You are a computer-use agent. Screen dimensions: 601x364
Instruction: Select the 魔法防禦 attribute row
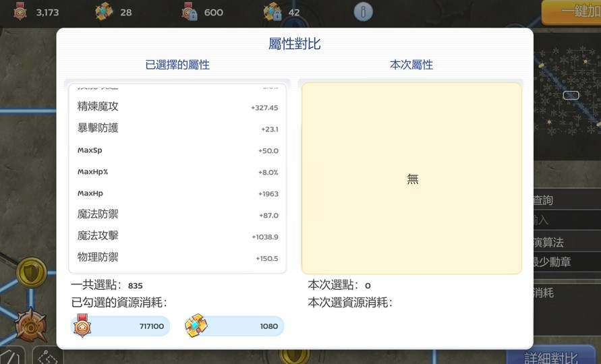click(x=177, y=214)
